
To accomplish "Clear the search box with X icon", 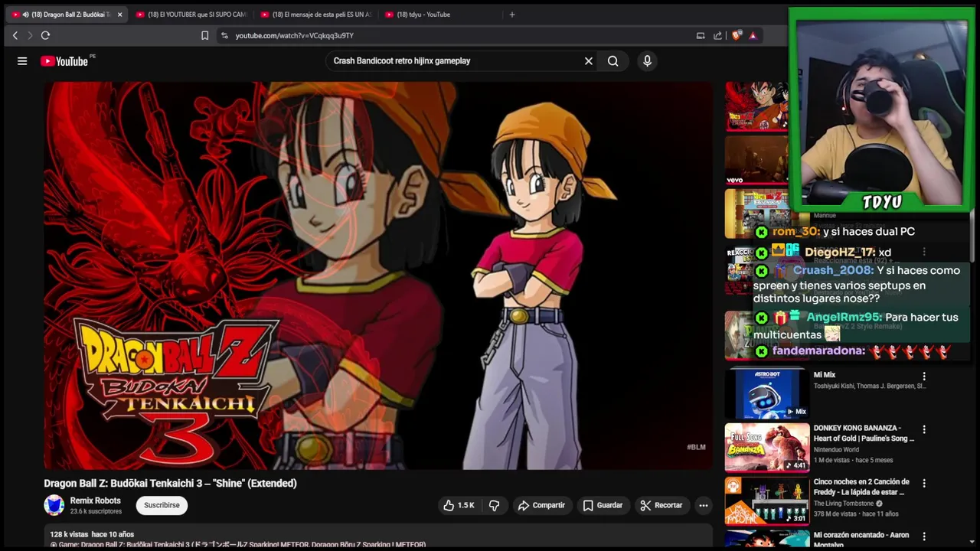I will click(589, 61).
